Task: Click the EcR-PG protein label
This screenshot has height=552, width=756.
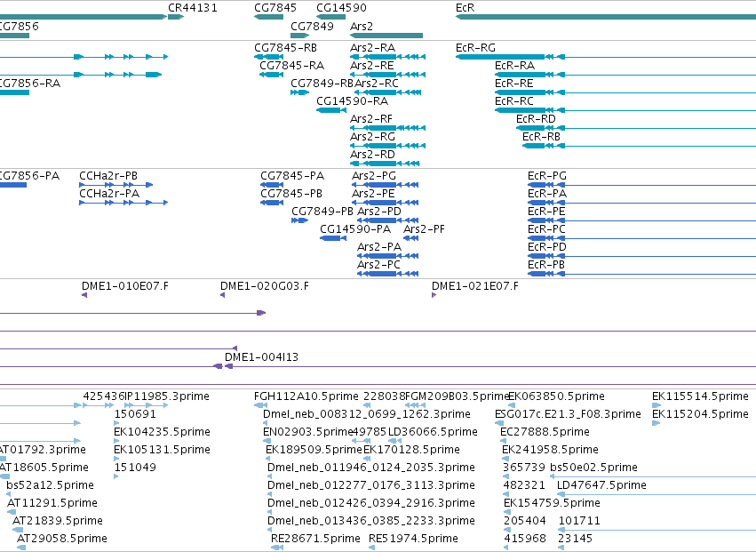Action: (x=547, y=176)
